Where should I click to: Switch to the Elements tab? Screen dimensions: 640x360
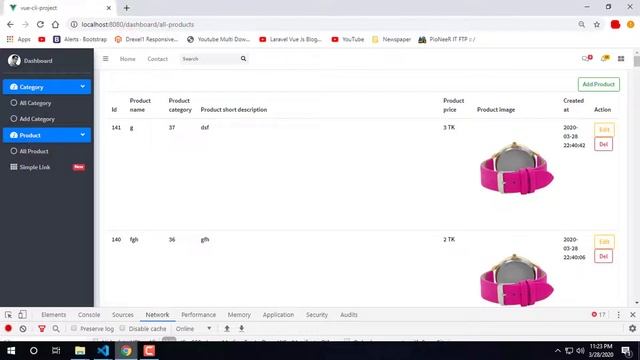pyautogui.click(x=53, y=315)
